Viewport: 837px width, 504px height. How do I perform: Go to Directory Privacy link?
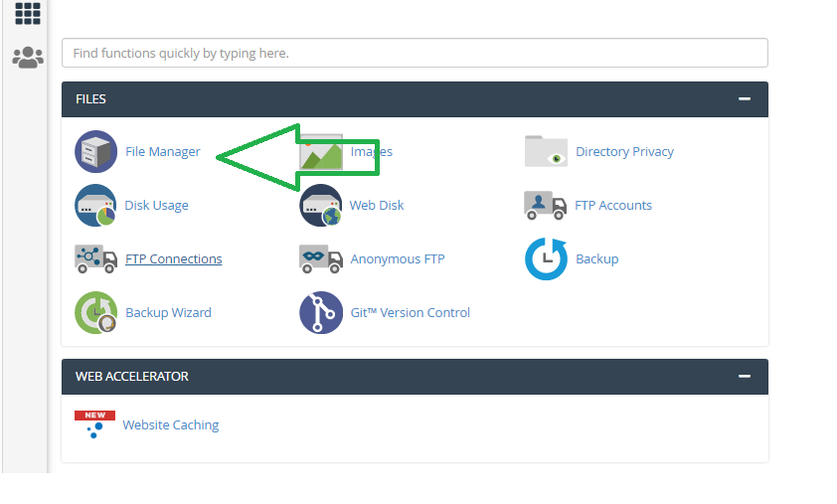[624, 152]
